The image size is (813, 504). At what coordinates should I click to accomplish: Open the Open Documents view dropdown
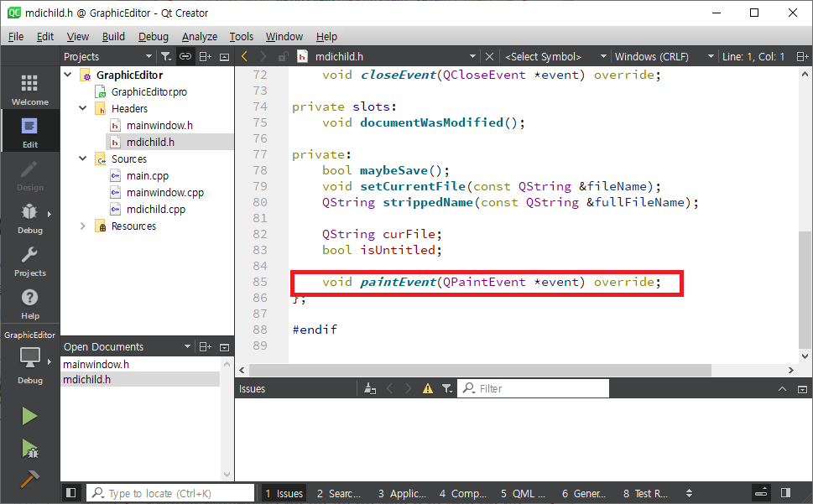pos(188,346)
